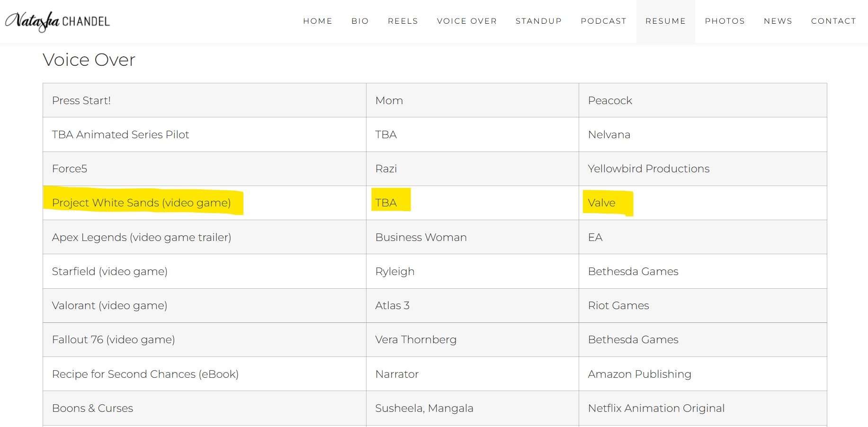Go to the CONTACT page
Viewport: 868px width, 427px height.
point(833,21)
